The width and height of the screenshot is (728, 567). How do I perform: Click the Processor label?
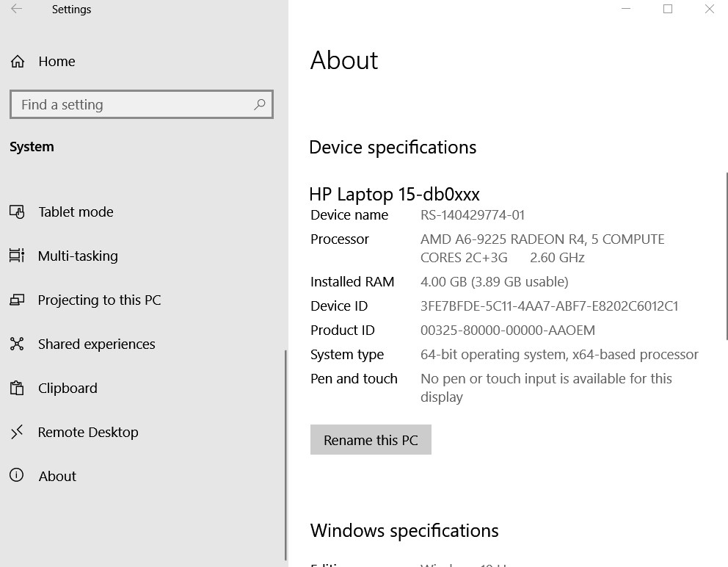339,239
